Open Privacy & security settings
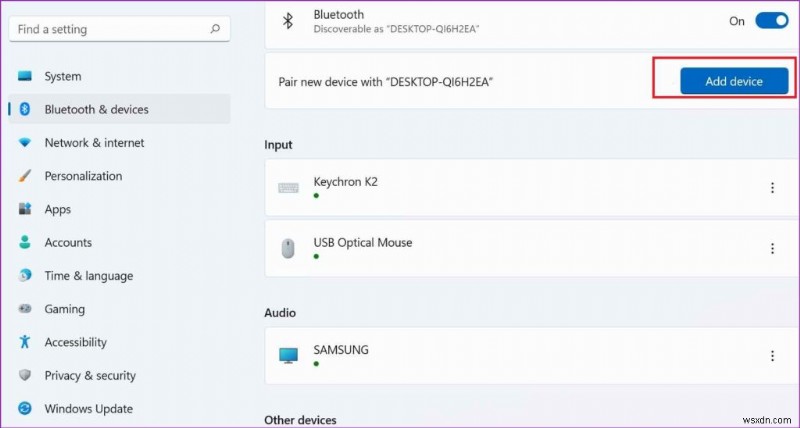Viewport: 800px width, 428px height. point(90,375)
